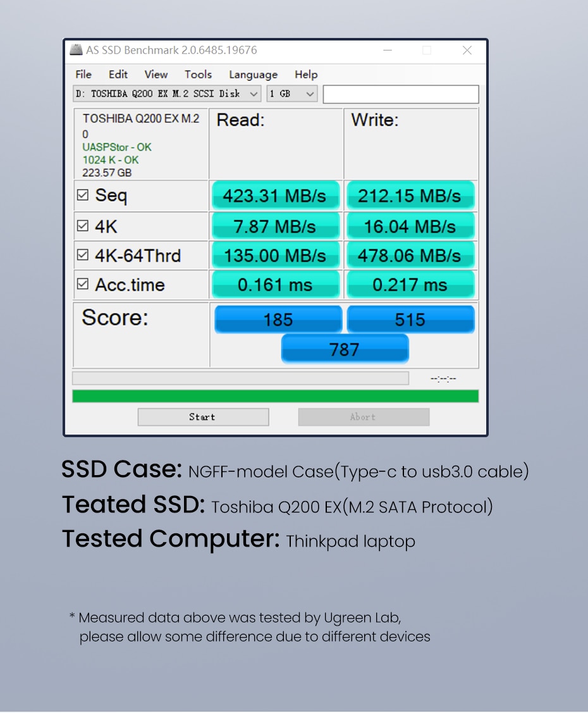This screenshot has height=713, width=588.
Task: Expand the 1 GB test size dropdown
Action: point(310,94)
